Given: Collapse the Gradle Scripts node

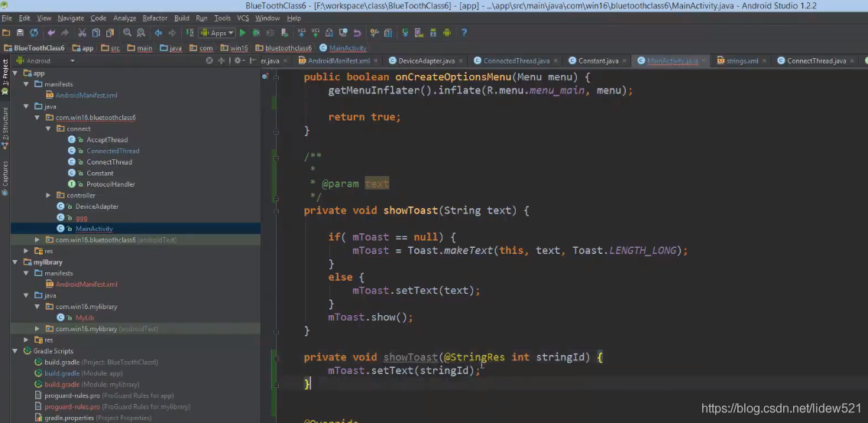Looking at the screenshot, I should (x=15, y=351).
